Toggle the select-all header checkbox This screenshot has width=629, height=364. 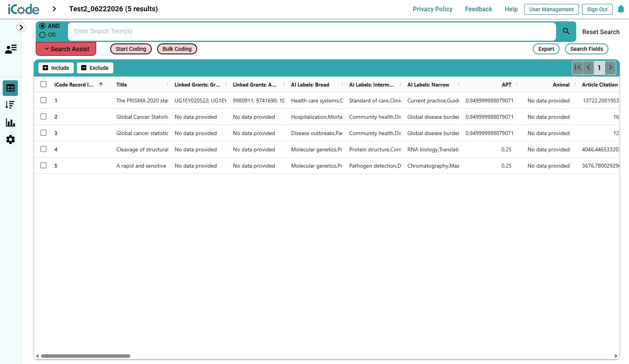pyautogui.click(x=43, y=84)
